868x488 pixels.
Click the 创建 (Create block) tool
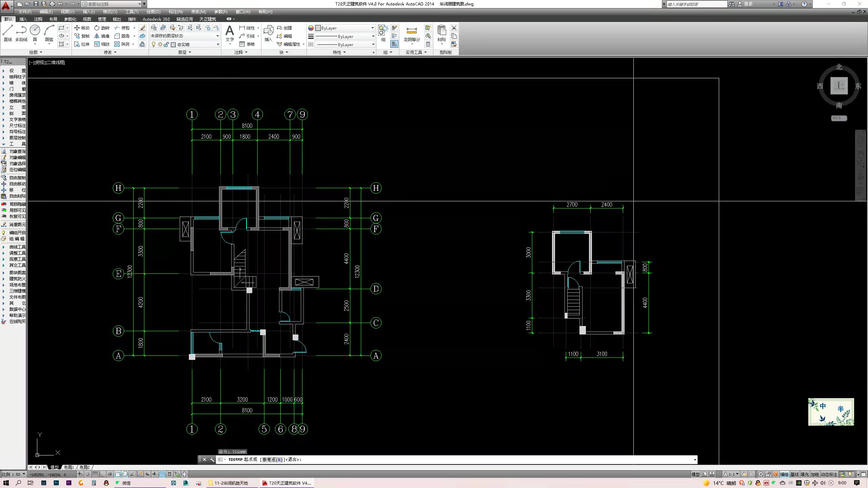pos(284,28)
